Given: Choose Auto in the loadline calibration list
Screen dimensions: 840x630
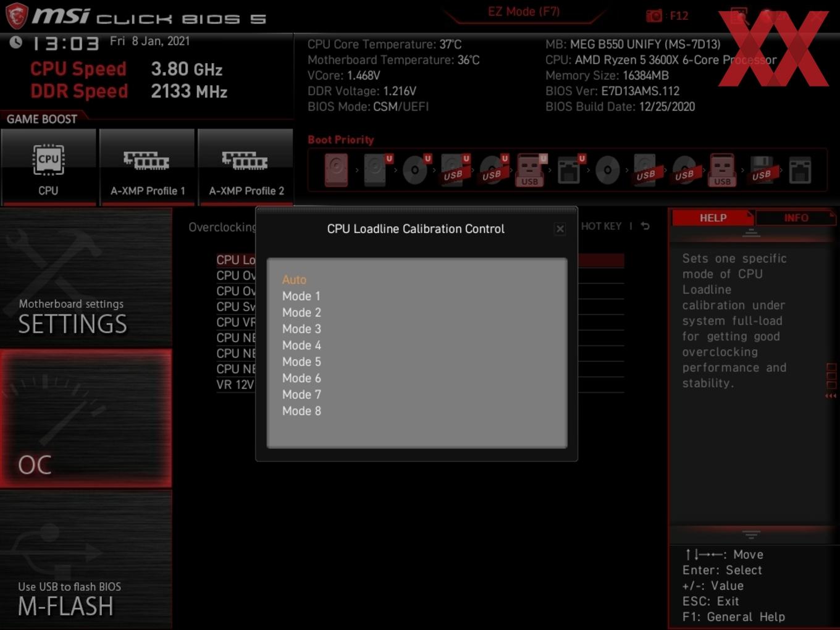Looking at the screenshot, I should 294,280.
